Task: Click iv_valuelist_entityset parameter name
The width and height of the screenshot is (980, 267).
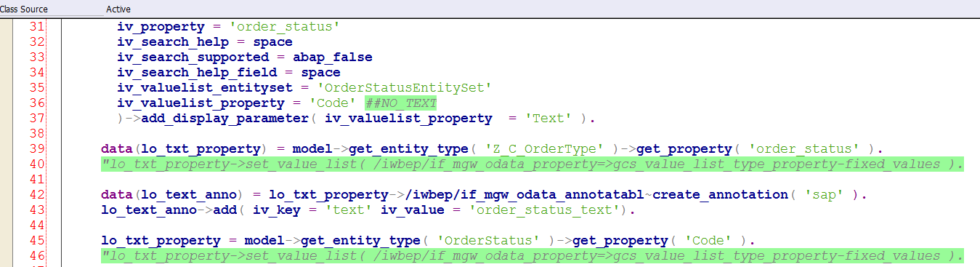Action: tap(205, 88)
